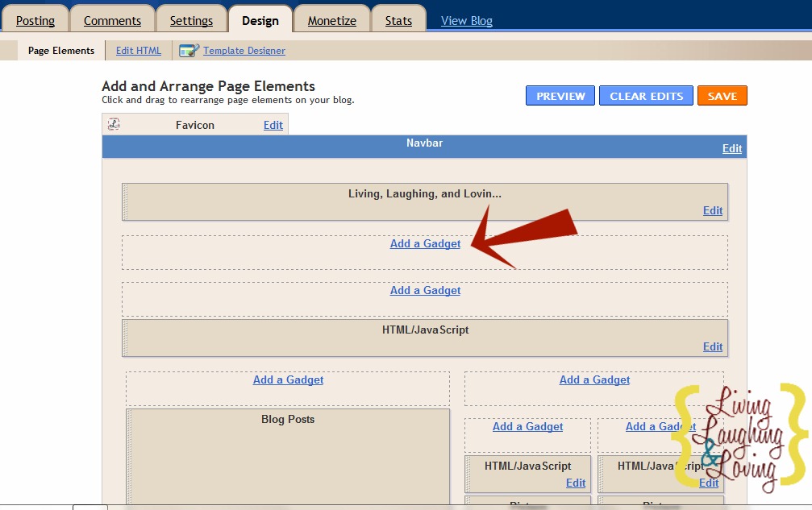Select the full-width HTML/JavaScript gadget block
This screenshot has width=812, height=510.
(425, 338)
